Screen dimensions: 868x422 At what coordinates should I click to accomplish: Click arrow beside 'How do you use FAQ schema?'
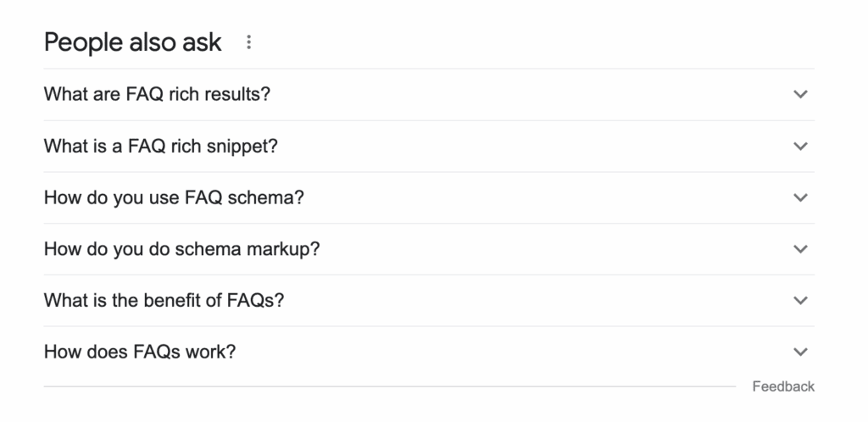pyautogui.click(x=800, y=197)
